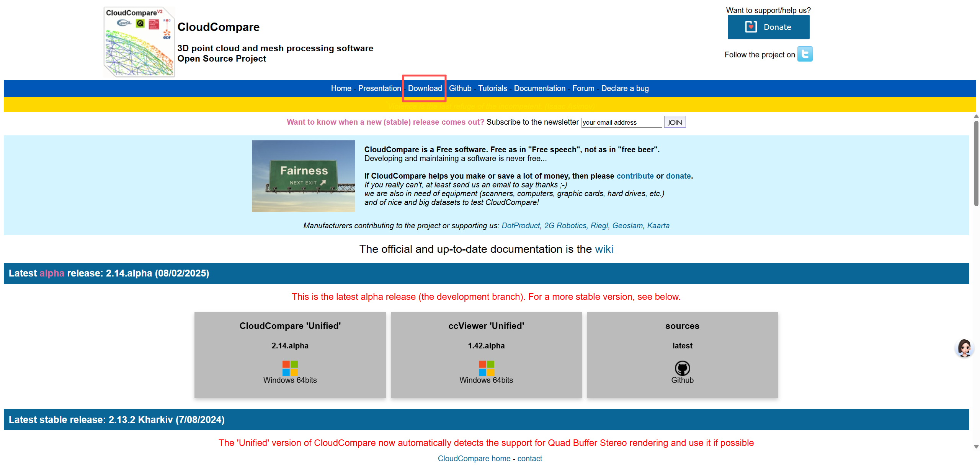980x470 pixels.
Task: Click the 'sources' card title
Action: 682,326
